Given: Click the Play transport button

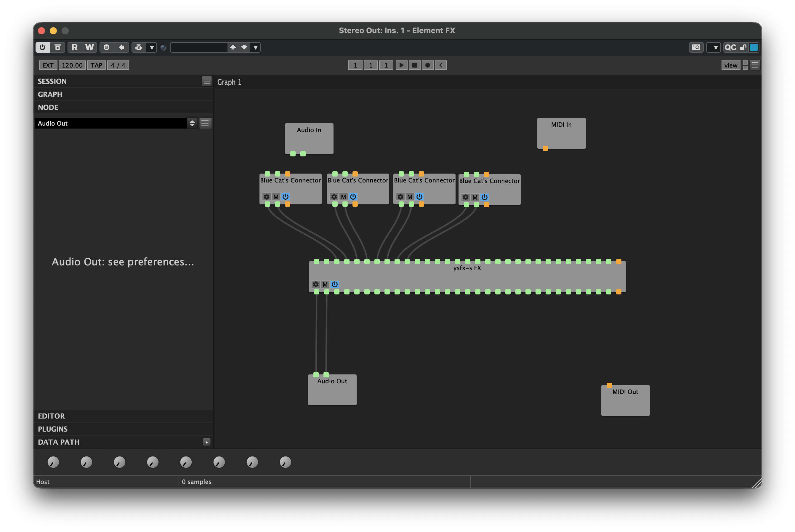Looking at the screenshot, I should (x=401, y=65).
